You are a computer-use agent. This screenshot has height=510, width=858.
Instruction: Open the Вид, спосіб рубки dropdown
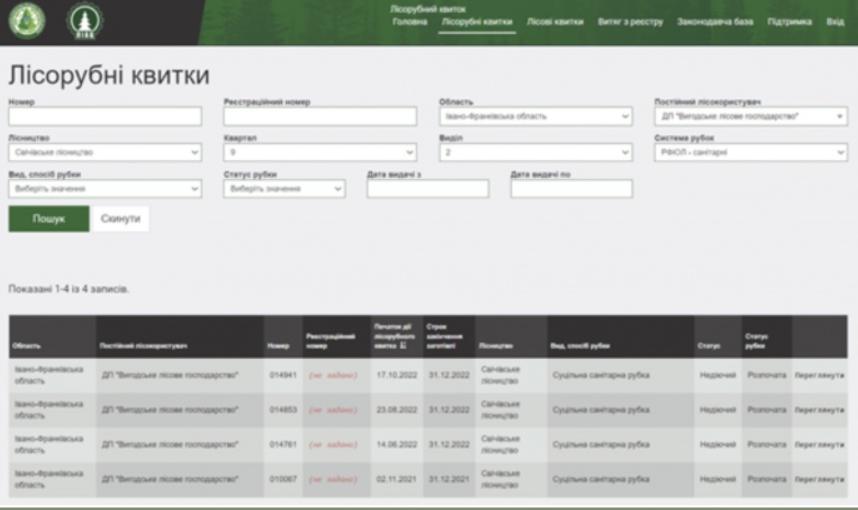point(106,189)
